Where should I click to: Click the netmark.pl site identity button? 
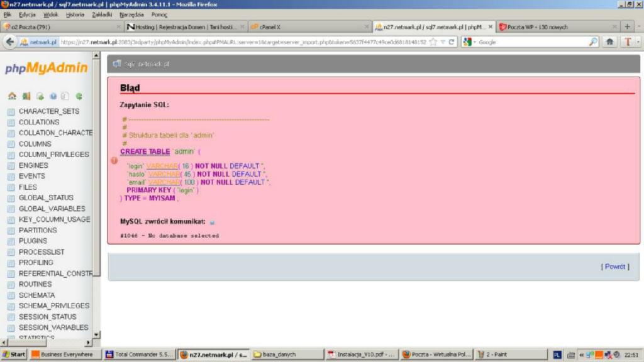pyautogui.click(x=38, y=42)
